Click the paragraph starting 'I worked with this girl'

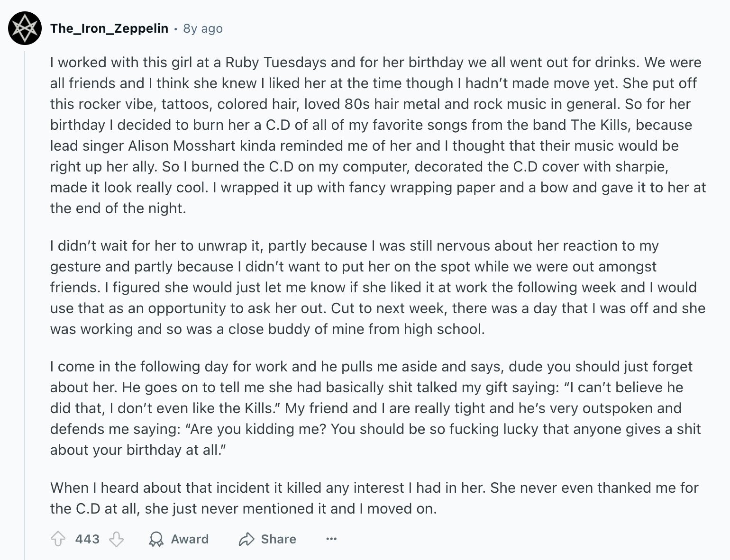point(378,135)
